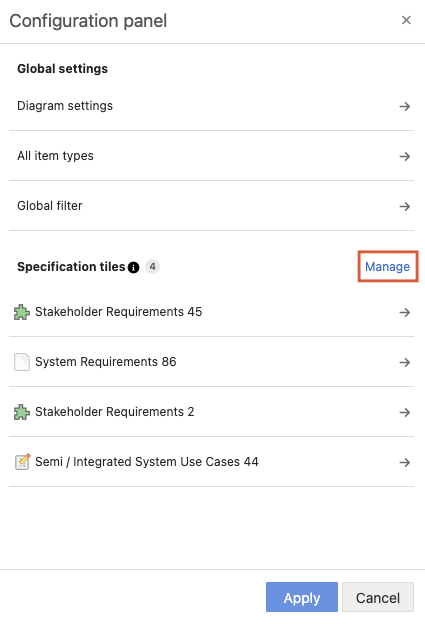Select Diagram settings entry
The width and height of the screenshot is (425, 624).
pyautogui.click(x=211, y=106)
